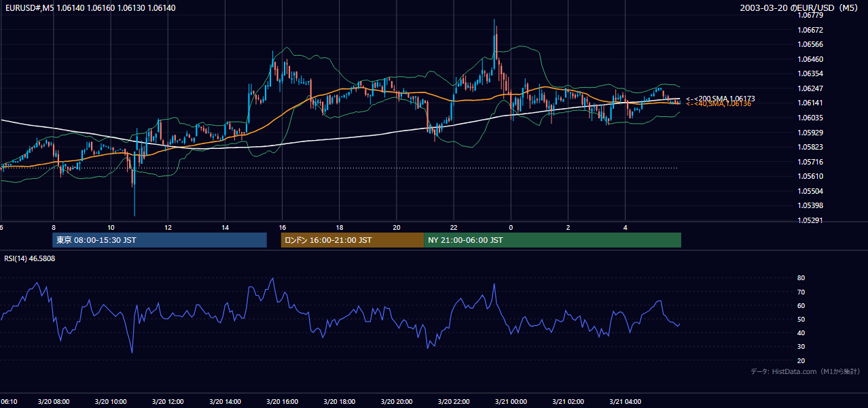
Task: Click the 3/20 14:00 bottom time label
Action: 225,402
